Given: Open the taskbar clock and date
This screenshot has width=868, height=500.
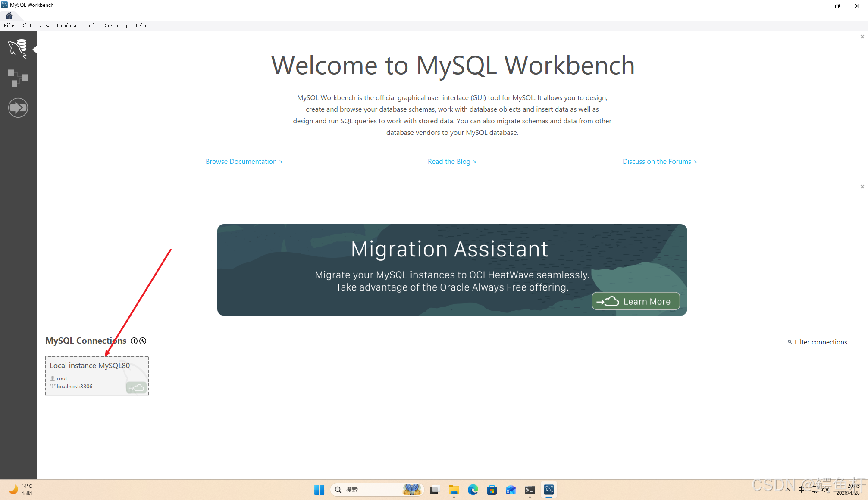Looking at the screenshot, I should click(x=848, y=490).
